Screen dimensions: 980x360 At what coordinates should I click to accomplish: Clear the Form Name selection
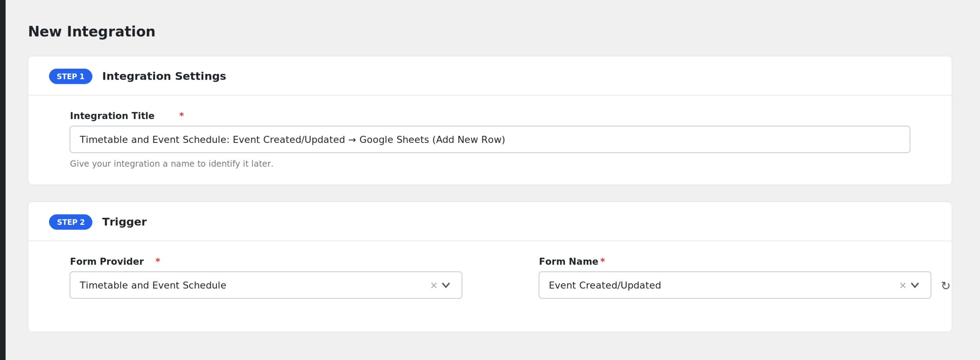coord(903,285)
